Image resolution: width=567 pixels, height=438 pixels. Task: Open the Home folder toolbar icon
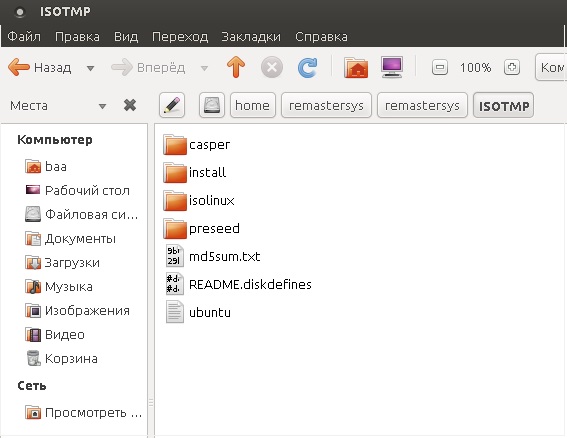tap(356, 67)
